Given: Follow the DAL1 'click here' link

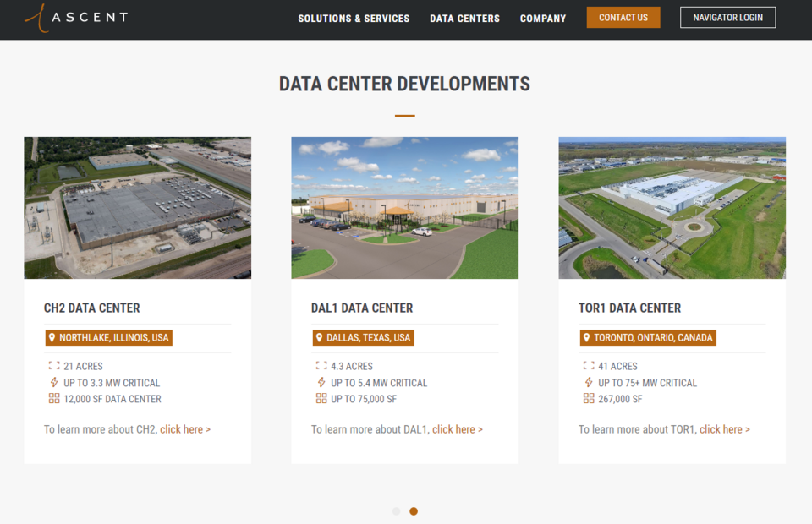Looking at the screenshot, I should [458, 429].
